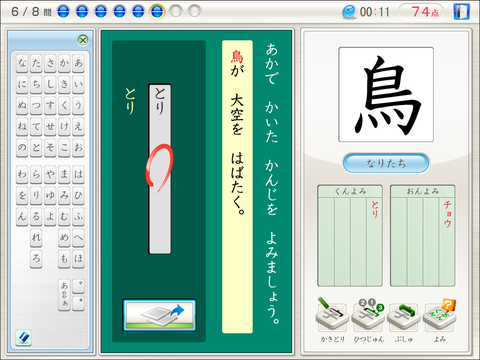Open the よみ reading quiz icon
Viewport: 480px width, 360px height.
[440, 315]
